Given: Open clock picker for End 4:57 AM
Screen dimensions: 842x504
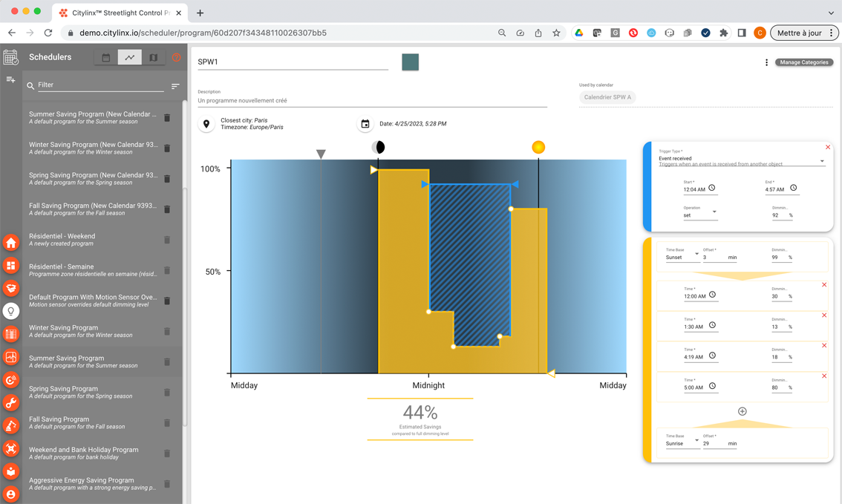Looking at the screenshot, I should pos(793,188).
